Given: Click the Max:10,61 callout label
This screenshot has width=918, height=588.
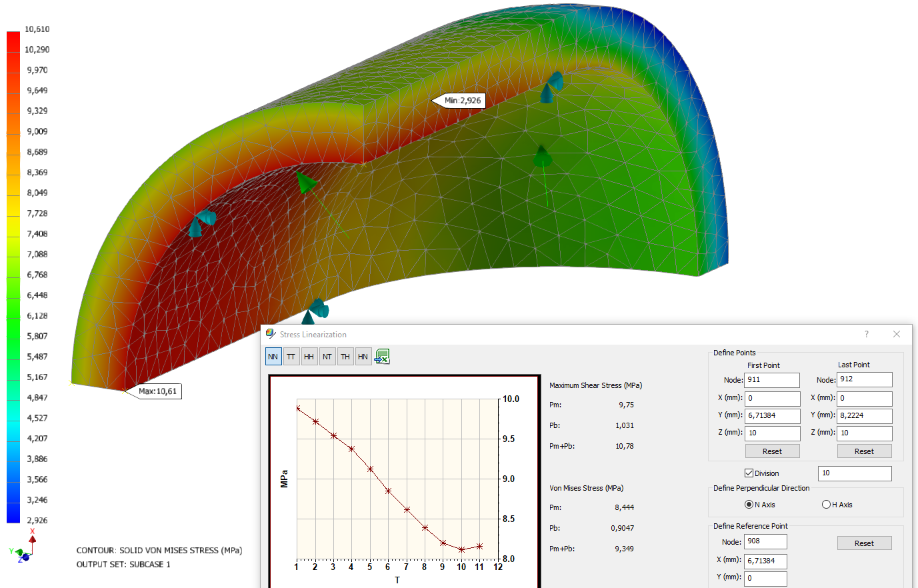Looking at the screenshot, I should point(158,391).
